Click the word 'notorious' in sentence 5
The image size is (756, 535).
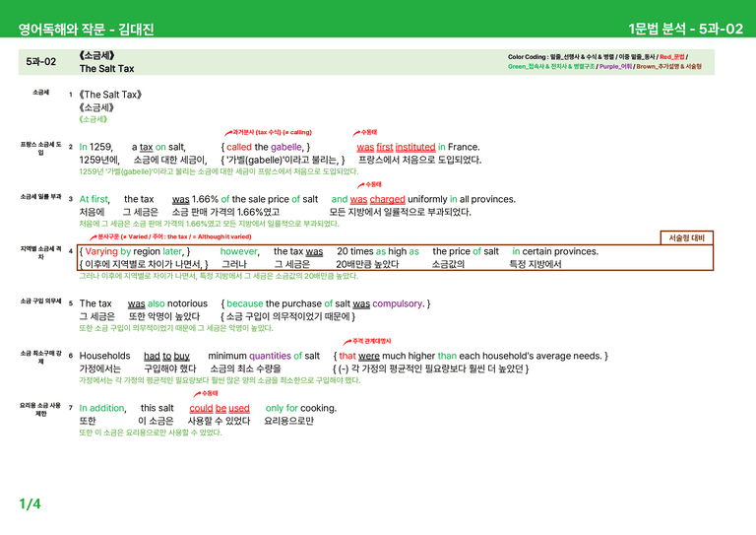coord(187,303)
